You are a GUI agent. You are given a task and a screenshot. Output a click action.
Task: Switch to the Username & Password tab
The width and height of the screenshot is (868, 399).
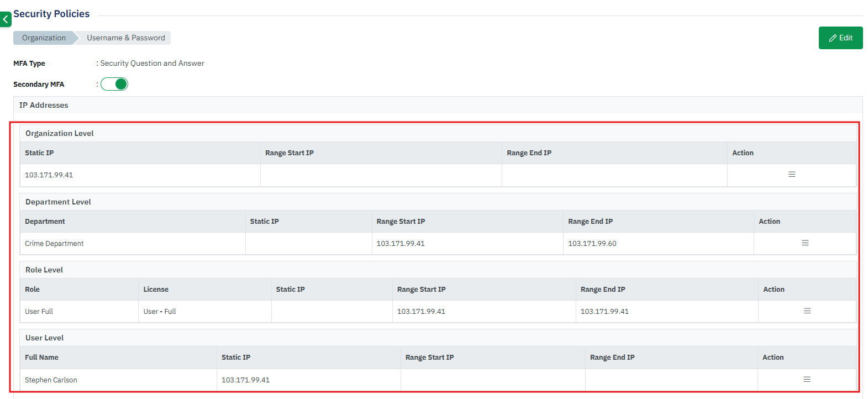(126, 38)
